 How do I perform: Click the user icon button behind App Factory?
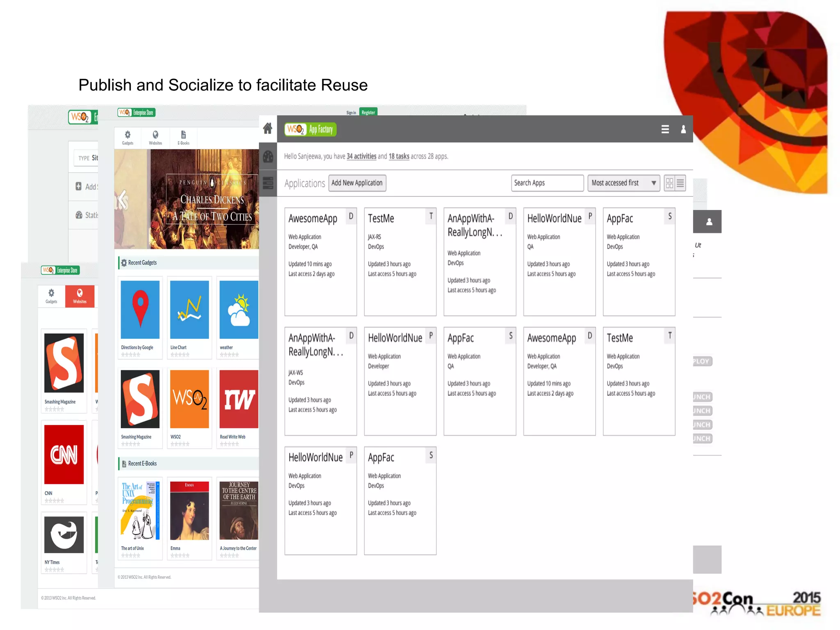click(708, 222)
